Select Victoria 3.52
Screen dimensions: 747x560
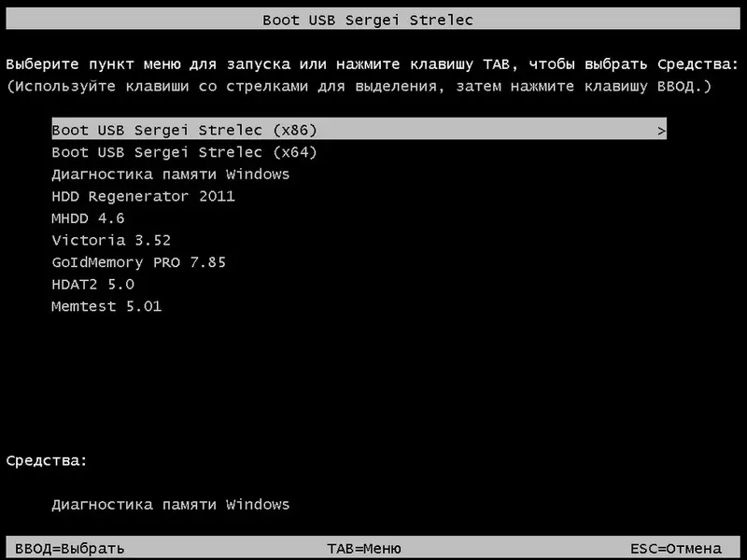[x=112, y=240]
